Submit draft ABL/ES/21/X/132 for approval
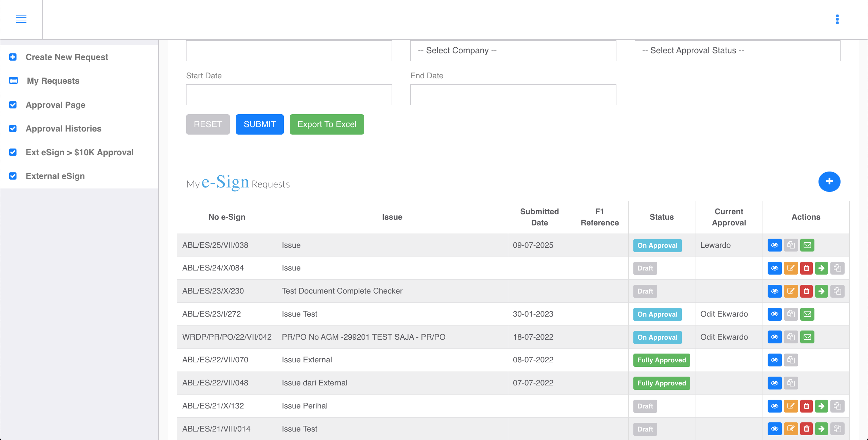The height and width of the screenshot is (440, 868). [822, 406]
